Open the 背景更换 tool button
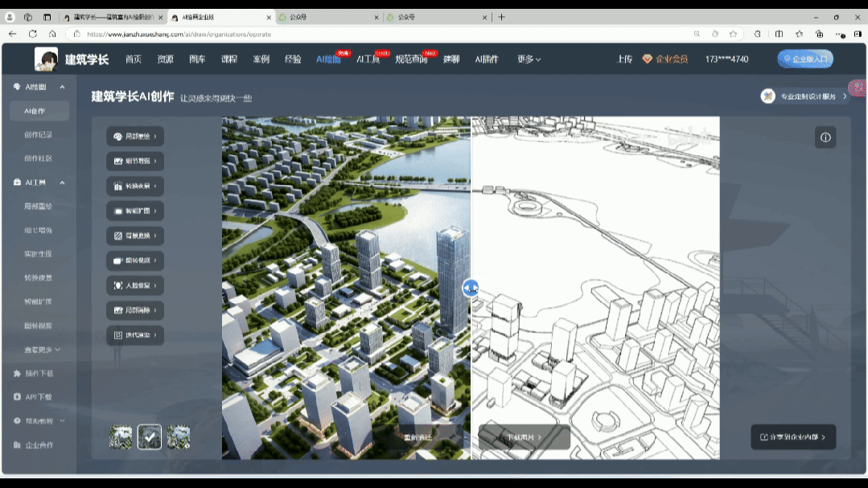Screen dimensions: 868x488 click(x=135, y=236)
